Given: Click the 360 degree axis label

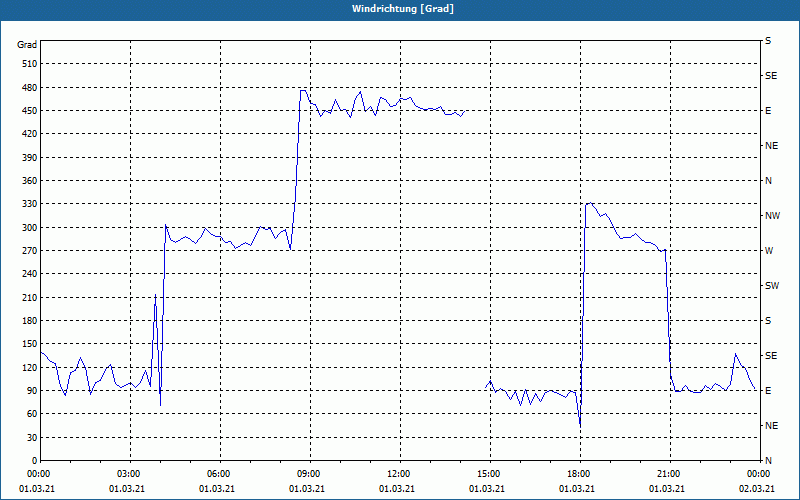Looking at the screenshot, I should pos(30,181).
